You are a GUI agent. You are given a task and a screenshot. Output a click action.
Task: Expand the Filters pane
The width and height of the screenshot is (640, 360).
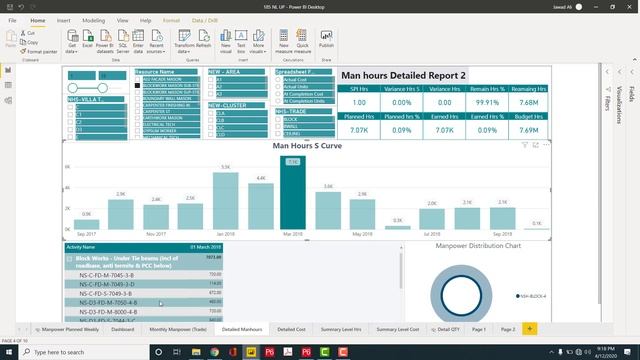(x=607, y=72)
